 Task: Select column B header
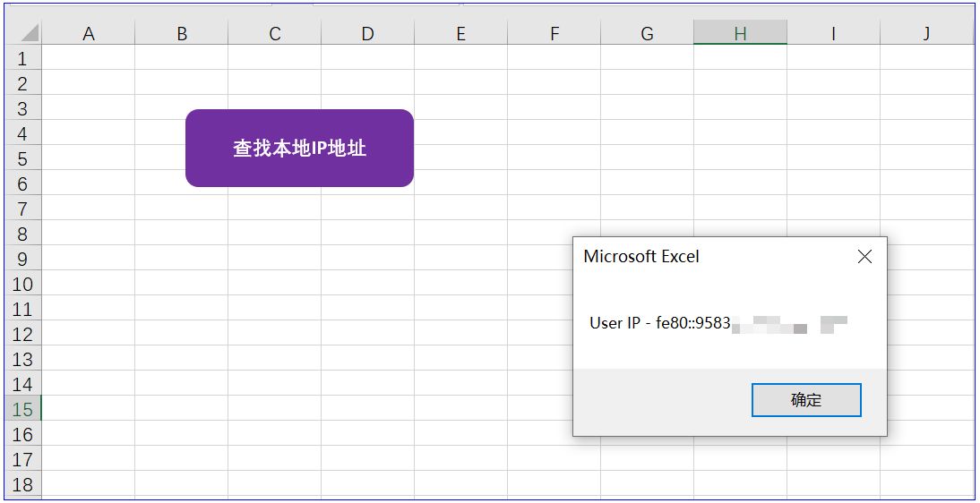point(181,32)
